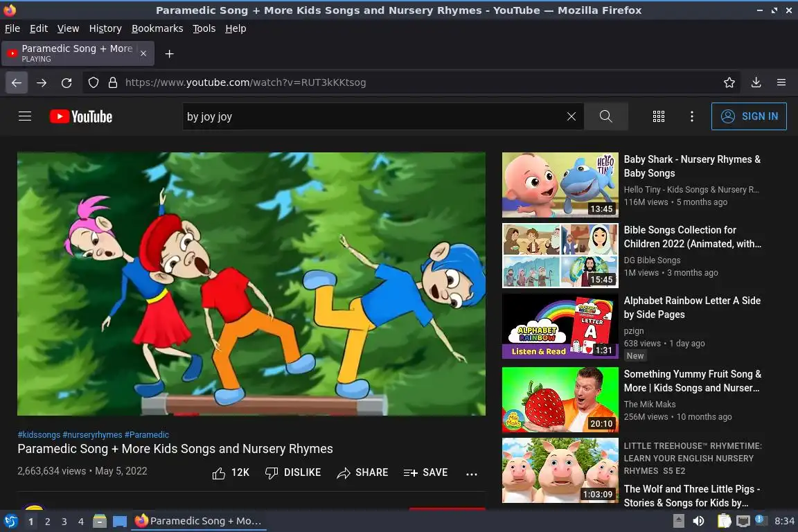Navigate back with Firefox back arrow

pyautogui.click(x=17, y=82)
